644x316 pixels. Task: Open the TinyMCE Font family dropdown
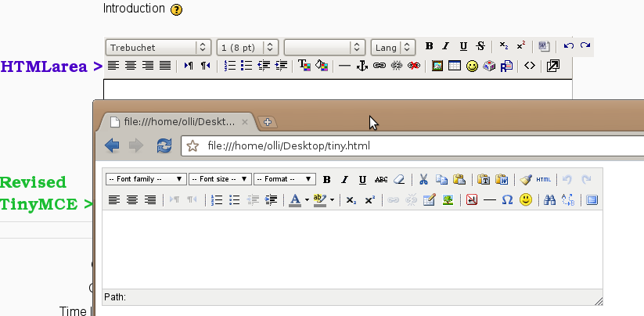146,179
